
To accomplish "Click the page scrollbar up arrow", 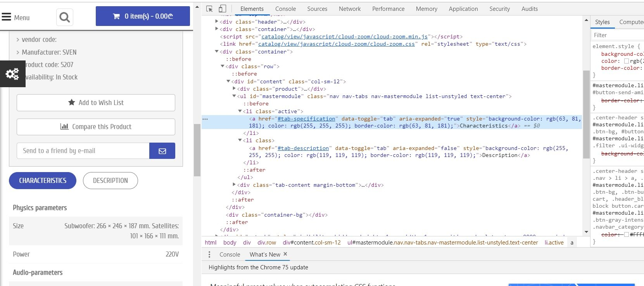I will click(197, 7).
